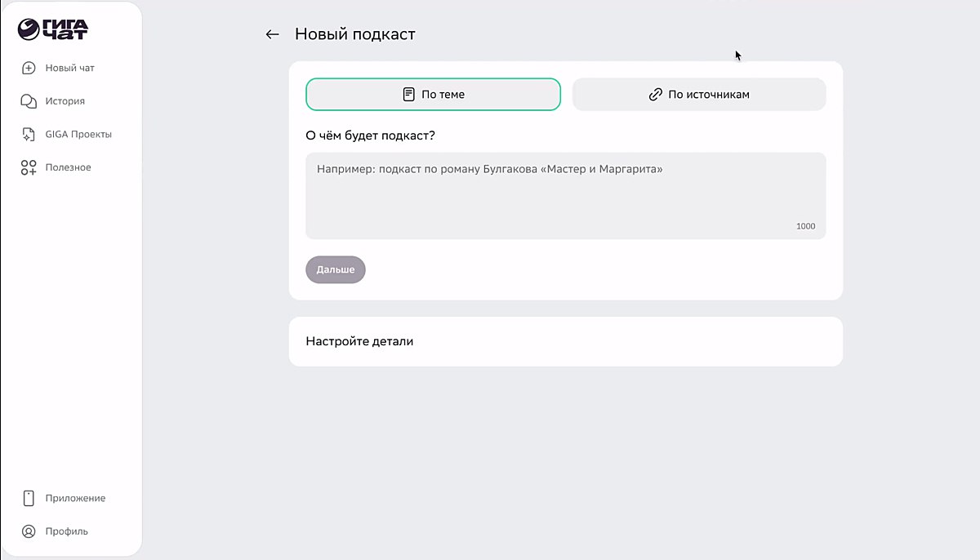
Task: Click the Полезное section icon
Action: (28, 167)
